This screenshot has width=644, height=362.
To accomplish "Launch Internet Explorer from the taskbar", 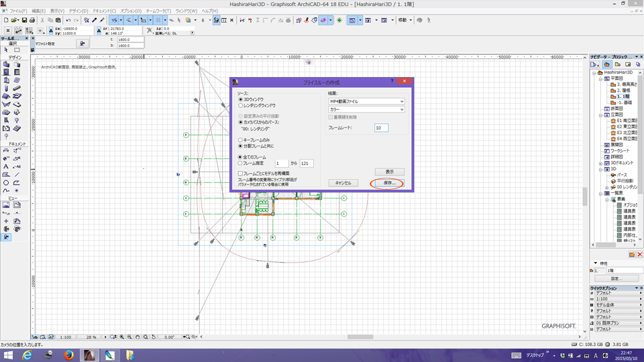I will (x=27, y=355).
